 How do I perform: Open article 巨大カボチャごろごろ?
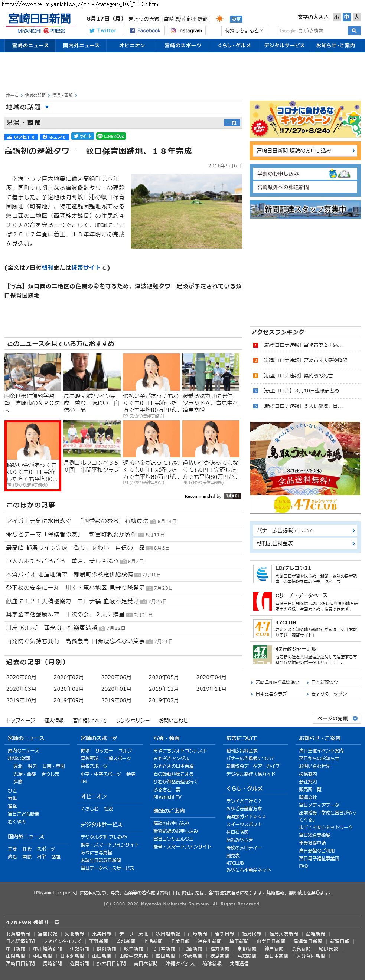coord(62,561)
